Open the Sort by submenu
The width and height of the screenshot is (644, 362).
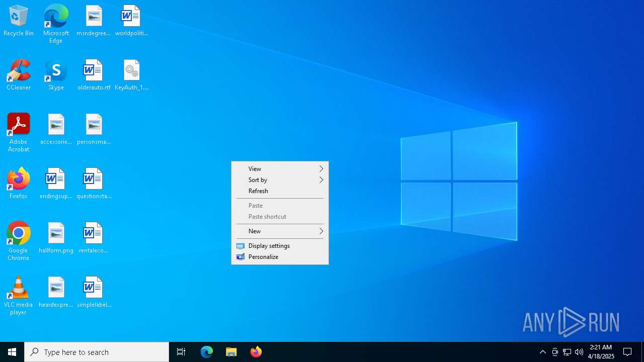280,180
